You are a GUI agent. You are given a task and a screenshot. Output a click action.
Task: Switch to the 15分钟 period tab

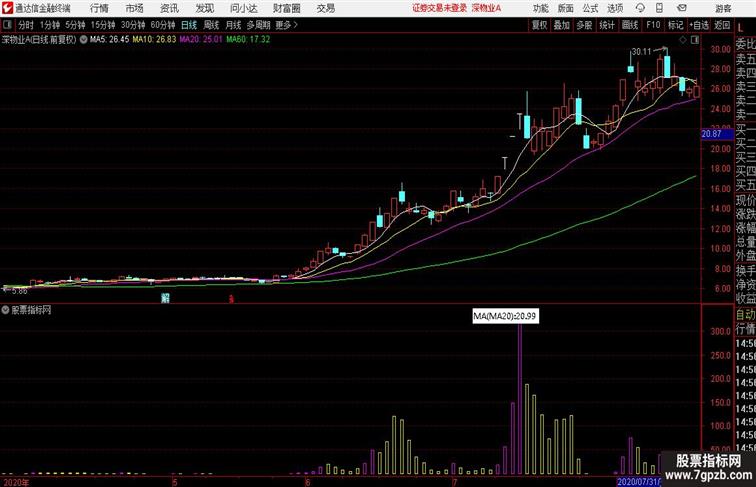point(103,25)
